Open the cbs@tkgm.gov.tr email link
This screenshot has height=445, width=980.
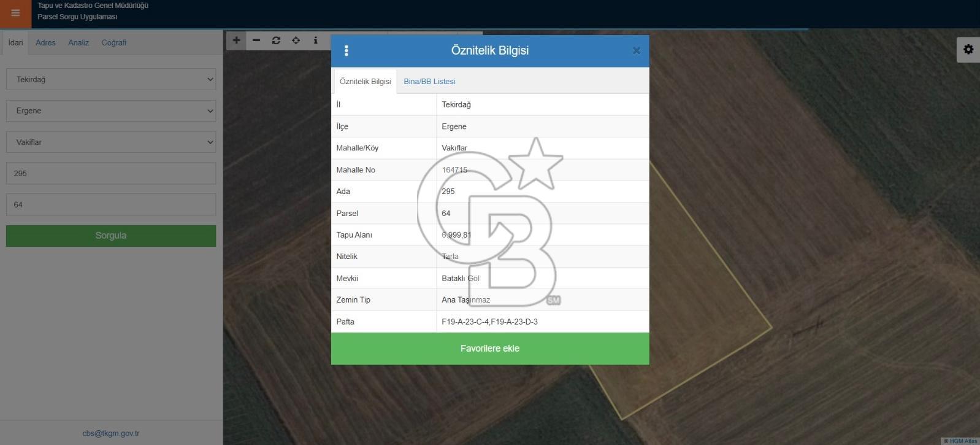pos(111,433)
